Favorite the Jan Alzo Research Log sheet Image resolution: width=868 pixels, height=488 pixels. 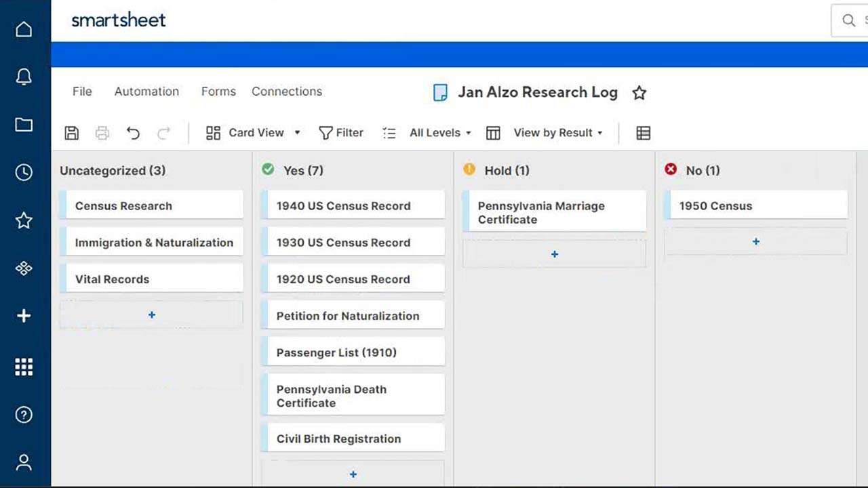pos(639,93)
